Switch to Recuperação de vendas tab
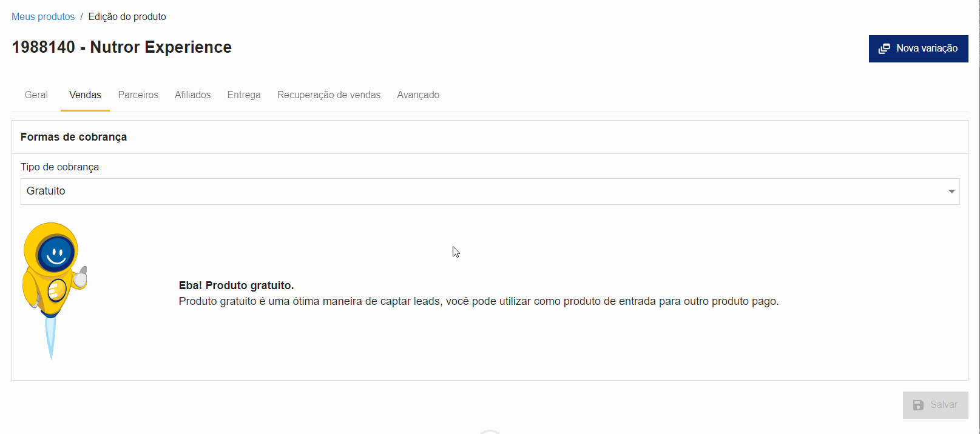Image resolution: width=980 pixels, height=434 pixels. [x=328, y=95]
